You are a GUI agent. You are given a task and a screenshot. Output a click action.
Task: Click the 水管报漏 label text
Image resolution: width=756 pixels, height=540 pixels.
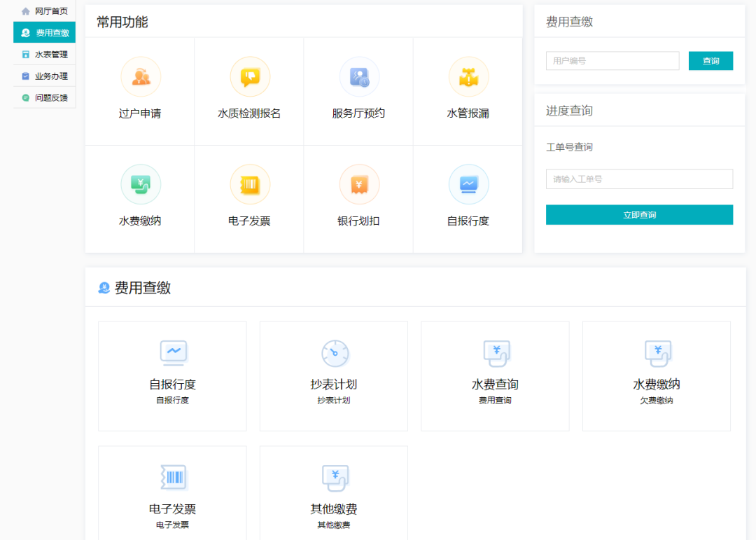point(468,113)
